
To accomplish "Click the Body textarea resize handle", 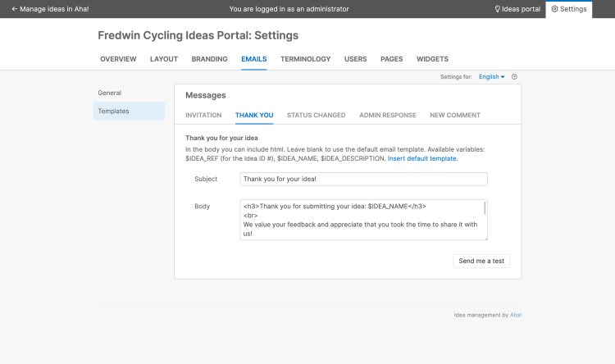I will point(485,238).
